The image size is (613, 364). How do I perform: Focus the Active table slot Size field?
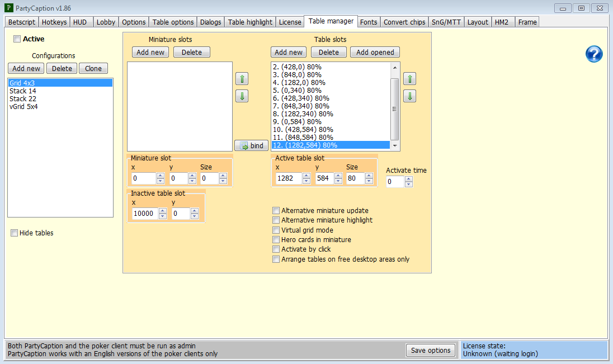[x=355, y=178]
